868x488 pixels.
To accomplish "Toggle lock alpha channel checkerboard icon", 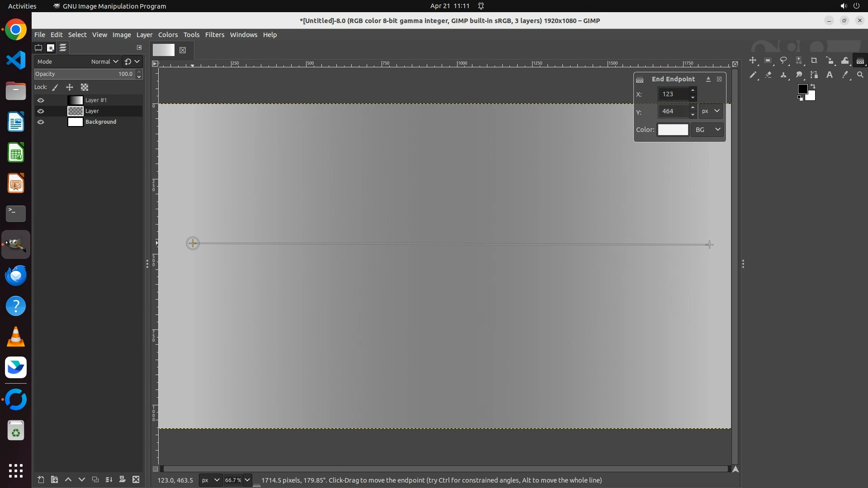I will point(85,87).
